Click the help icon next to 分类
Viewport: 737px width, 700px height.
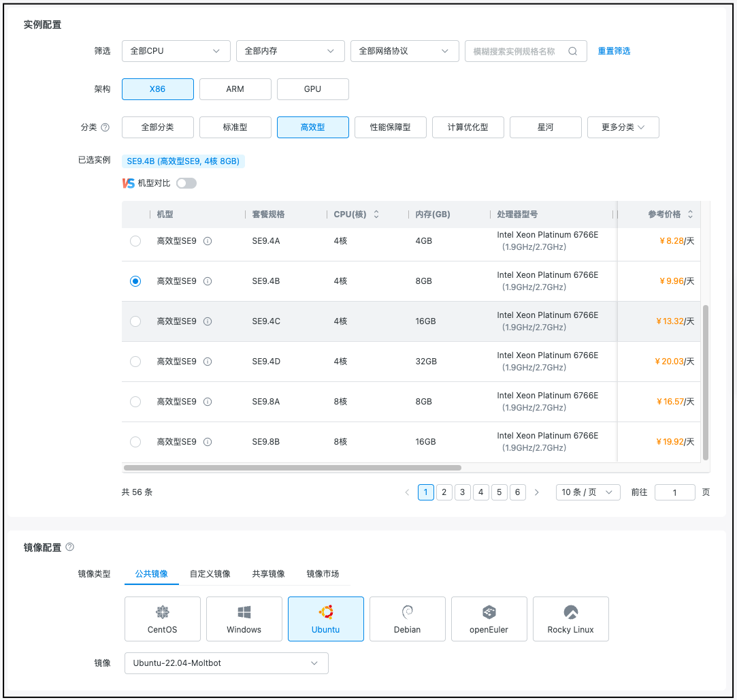[x=105, y=127]
